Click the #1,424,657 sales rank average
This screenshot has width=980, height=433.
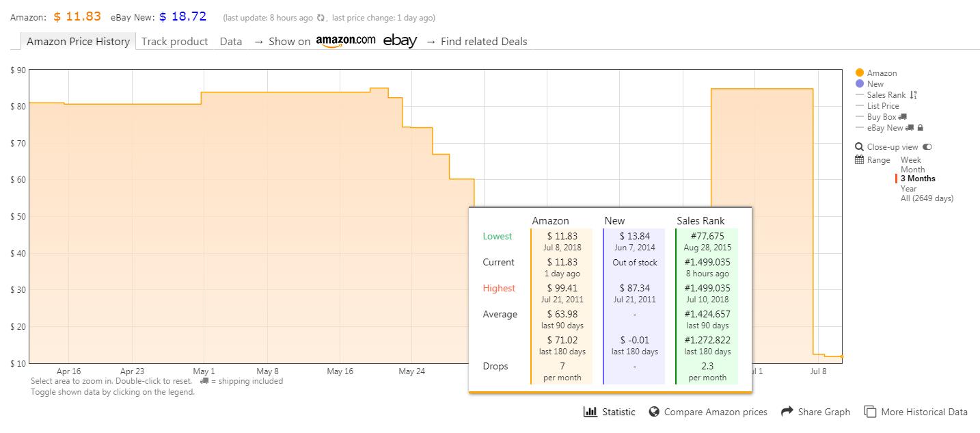pyautogui.click(x=707, y=314)
